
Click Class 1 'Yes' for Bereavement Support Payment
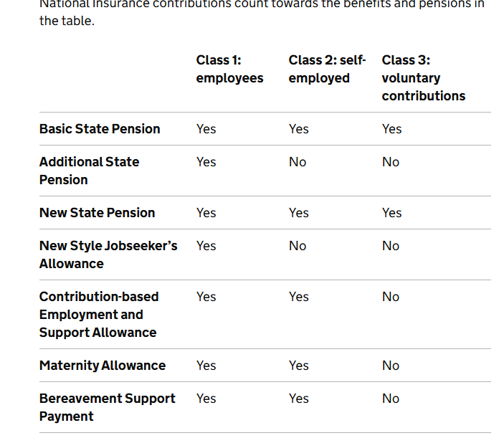point(206,399)
